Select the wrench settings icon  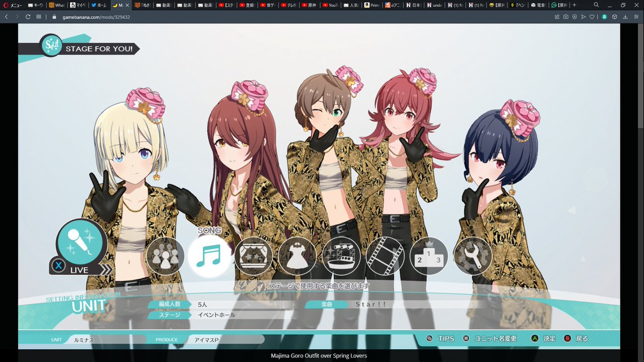click(473, 256)
